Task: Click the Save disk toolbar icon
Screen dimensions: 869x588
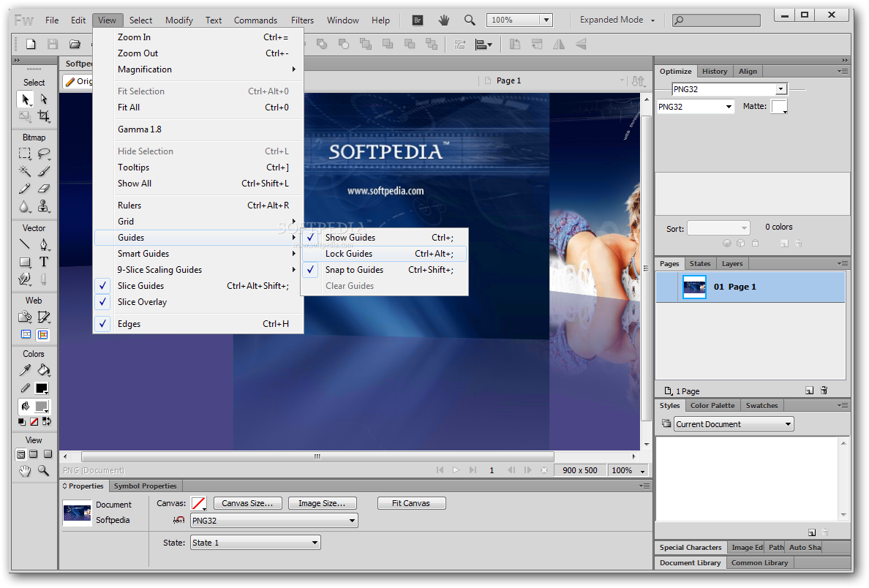Action: click(x=53, y=45)
